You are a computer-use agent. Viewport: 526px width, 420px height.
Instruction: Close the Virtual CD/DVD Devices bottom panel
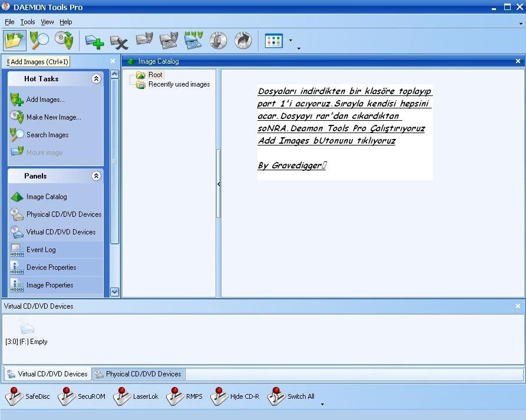tap(518, 306)
